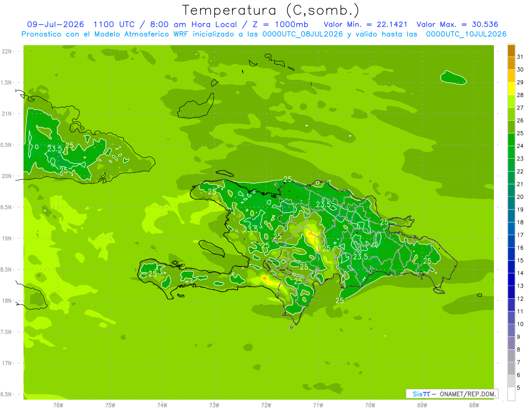Select the forecast date '09-Jul-2026'

(55, 24)
